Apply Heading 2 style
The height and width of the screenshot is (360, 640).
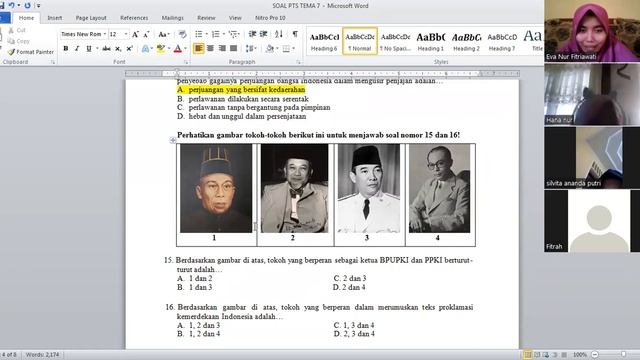click(x=467, y=42)
